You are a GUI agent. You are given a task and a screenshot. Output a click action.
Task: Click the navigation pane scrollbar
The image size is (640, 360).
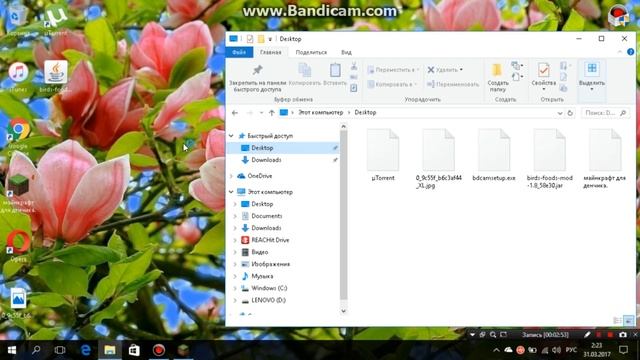[x=344, y=215]
